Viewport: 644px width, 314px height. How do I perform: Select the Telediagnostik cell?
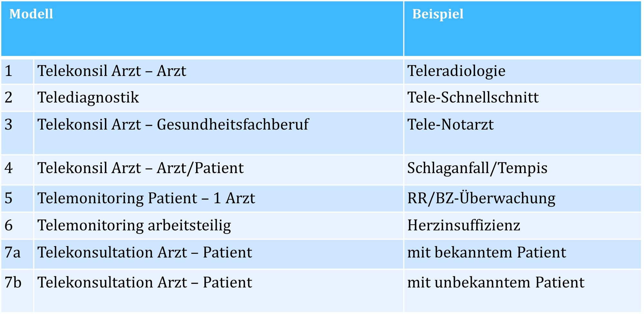coord(88,98)
